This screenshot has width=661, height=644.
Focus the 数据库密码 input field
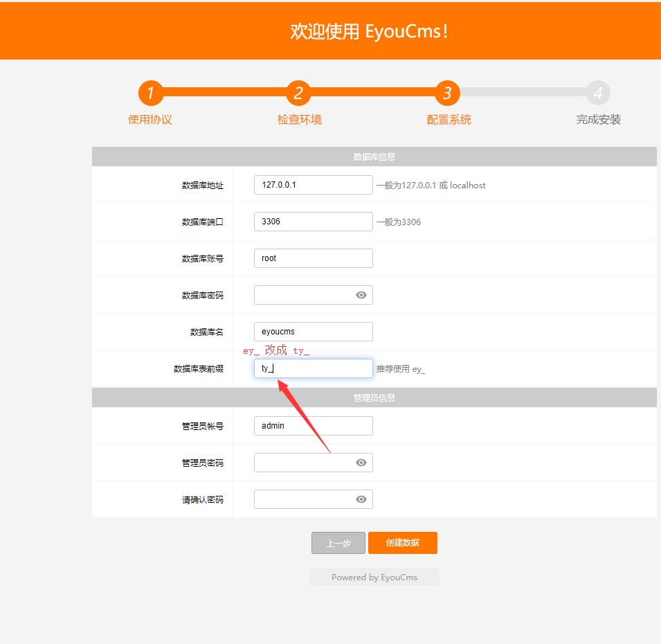pyautogui.click(x=314, y=295)
